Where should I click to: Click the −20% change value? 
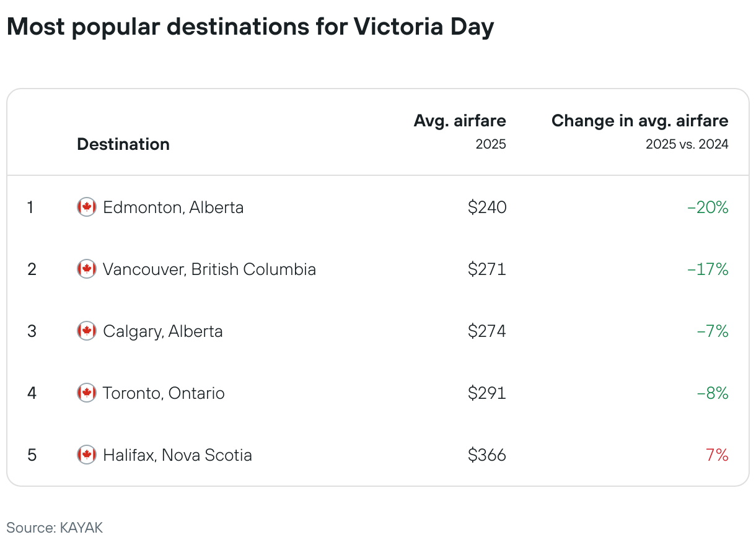(708, 207)
